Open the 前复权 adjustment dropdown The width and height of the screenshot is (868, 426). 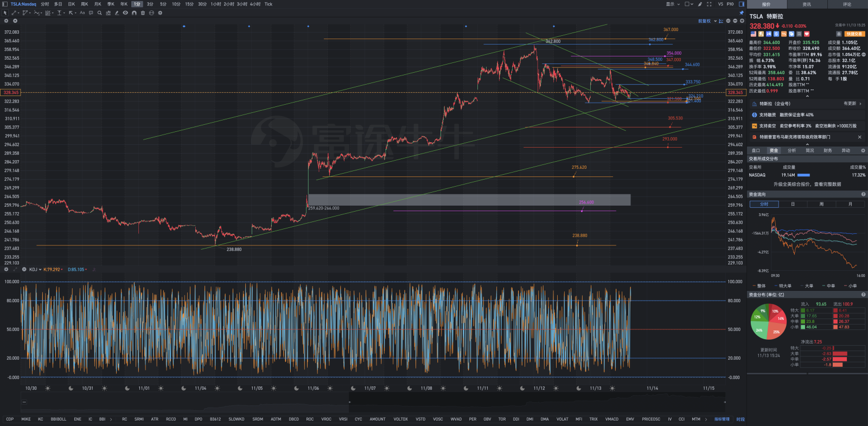coord(707,21)
